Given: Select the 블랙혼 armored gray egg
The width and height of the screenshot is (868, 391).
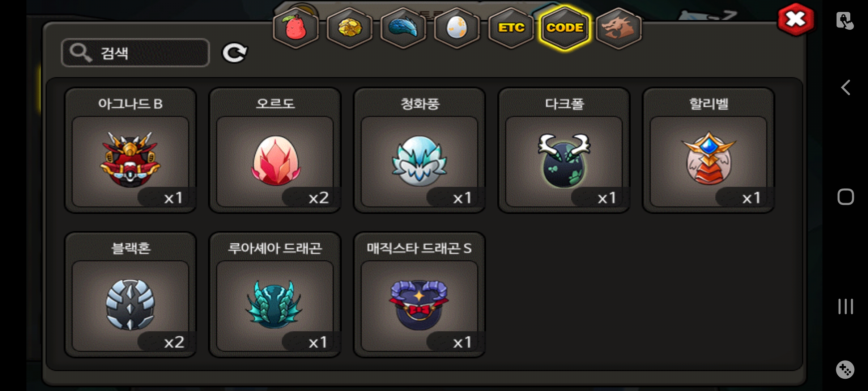Looking at the screenshot, I should [x=130, y=295].
